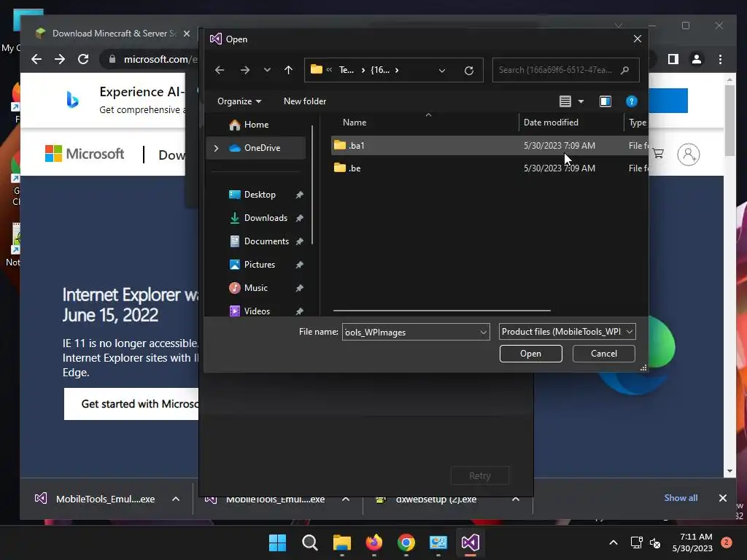Click the account sign-in icon on page
This screenshot has height=560, width=747.
click(689, 155)
